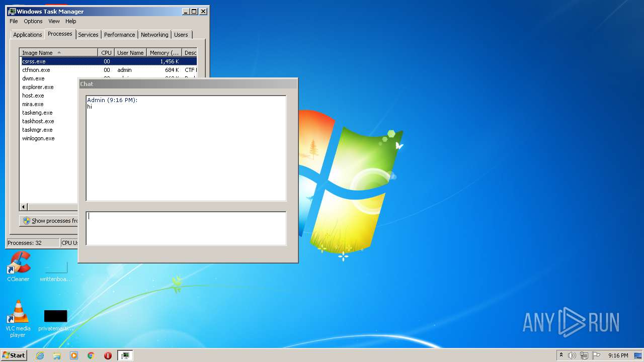644x362 pixels.
Task: Select the privatemati desktop file
Action: tap(55, 321)
